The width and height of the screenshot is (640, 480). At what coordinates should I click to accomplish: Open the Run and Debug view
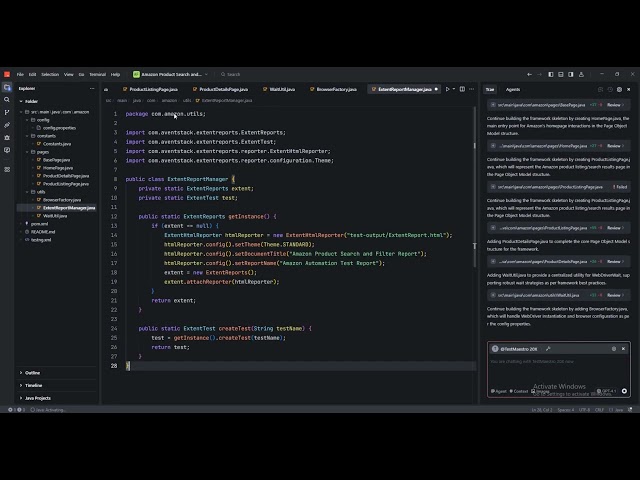coord(7,138)
